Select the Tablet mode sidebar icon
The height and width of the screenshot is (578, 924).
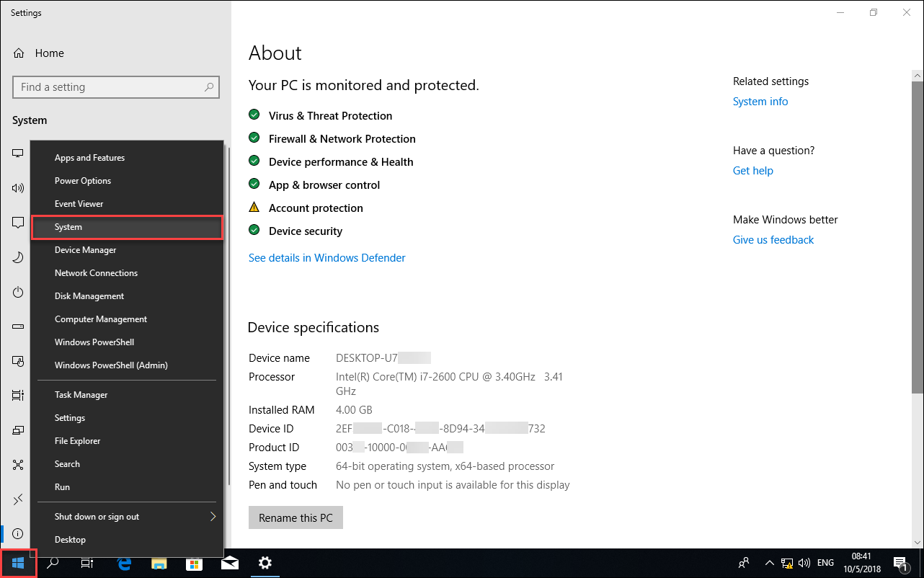tap(18, 361)
